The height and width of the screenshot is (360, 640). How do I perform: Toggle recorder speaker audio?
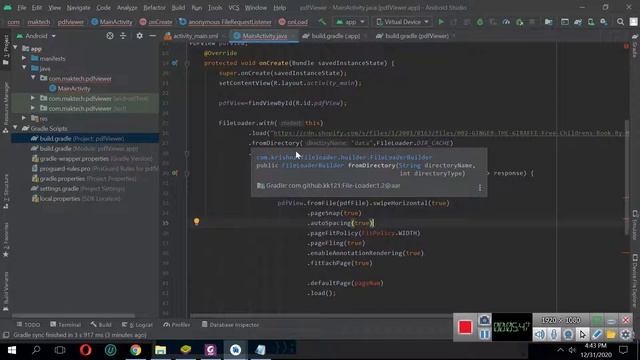[540, 335]
